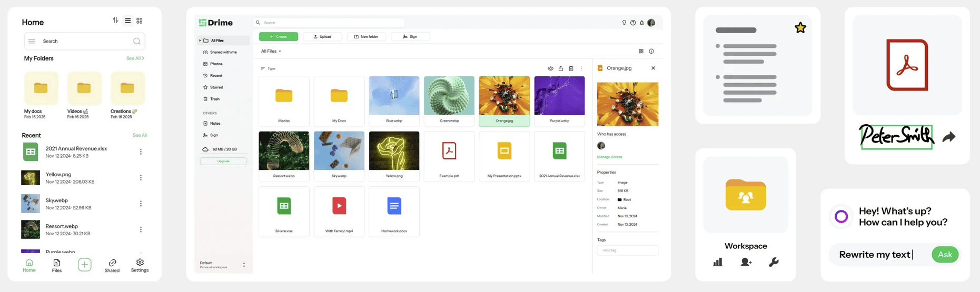The width and height of the screenshot is (980, 292).
Task: Open the notifications bell icon
Action: 642,23
